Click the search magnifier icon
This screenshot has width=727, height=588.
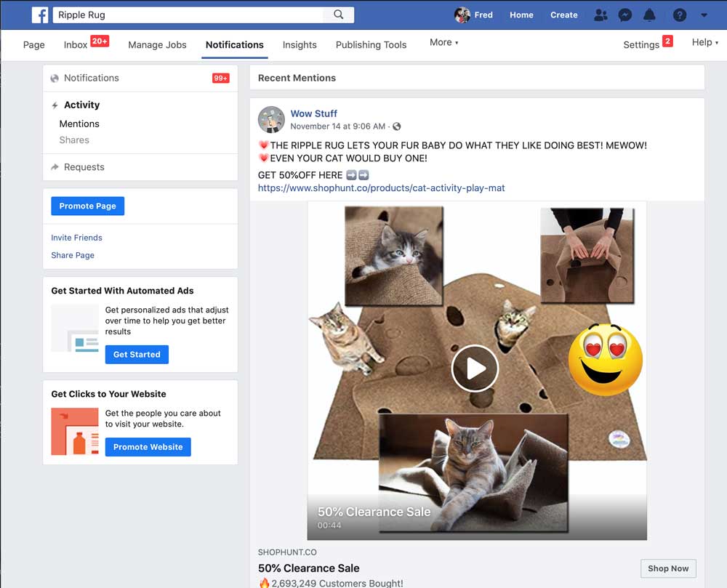[339, 15]
